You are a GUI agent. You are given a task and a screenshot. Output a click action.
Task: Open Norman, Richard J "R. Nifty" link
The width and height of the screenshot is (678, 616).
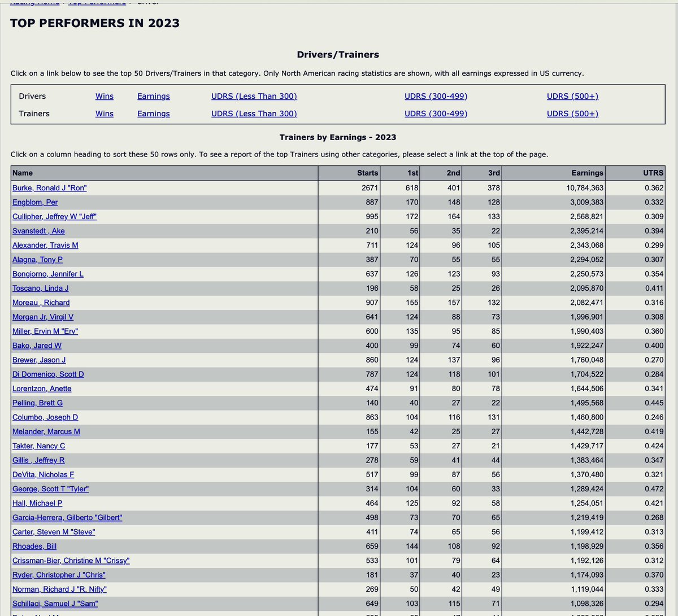[x=59, y=589]
